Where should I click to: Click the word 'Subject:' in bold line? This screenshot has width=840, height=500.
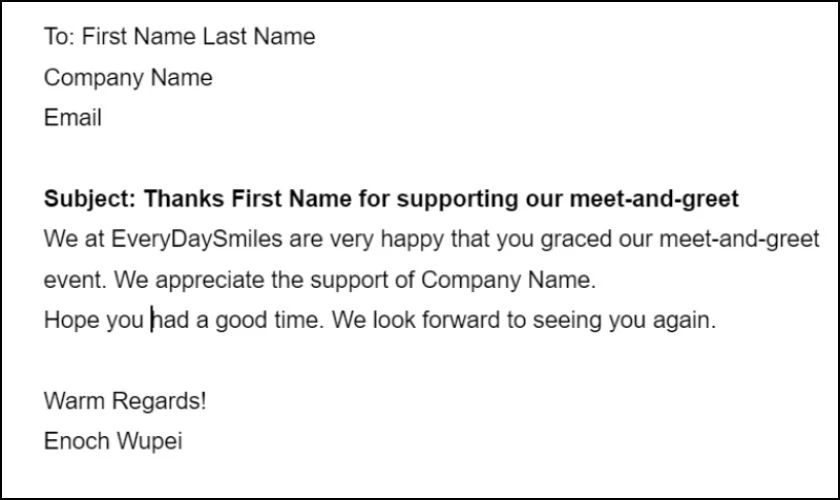point(90,199)
